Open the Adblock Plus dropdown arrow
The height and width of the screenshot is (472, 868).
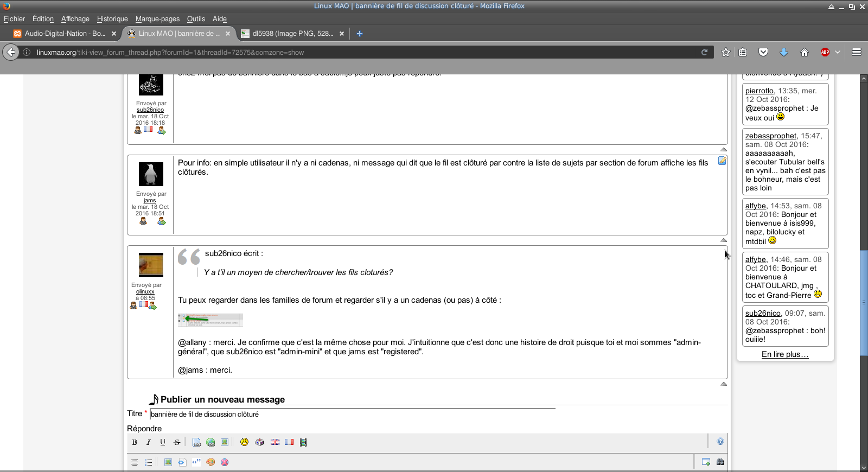(838, 52)
